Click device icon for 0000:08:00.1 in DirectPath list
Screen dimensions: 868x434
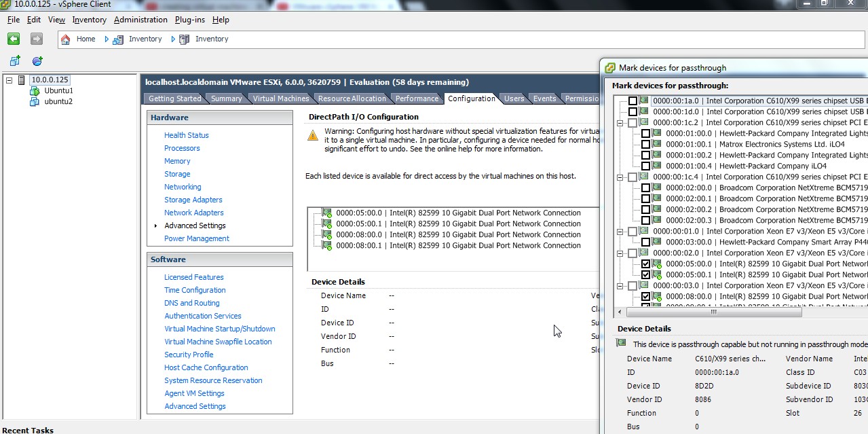coord(327,245)
